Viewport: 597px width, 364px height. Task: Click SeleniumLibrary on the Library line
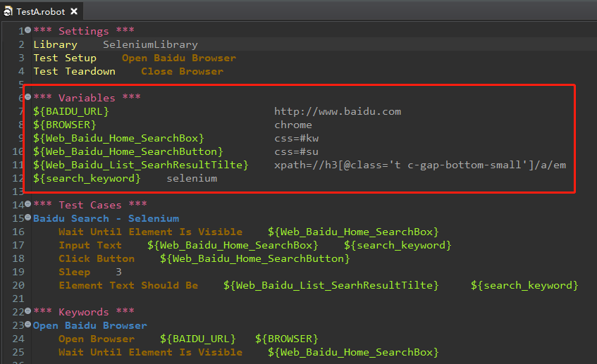click(150, 44)
